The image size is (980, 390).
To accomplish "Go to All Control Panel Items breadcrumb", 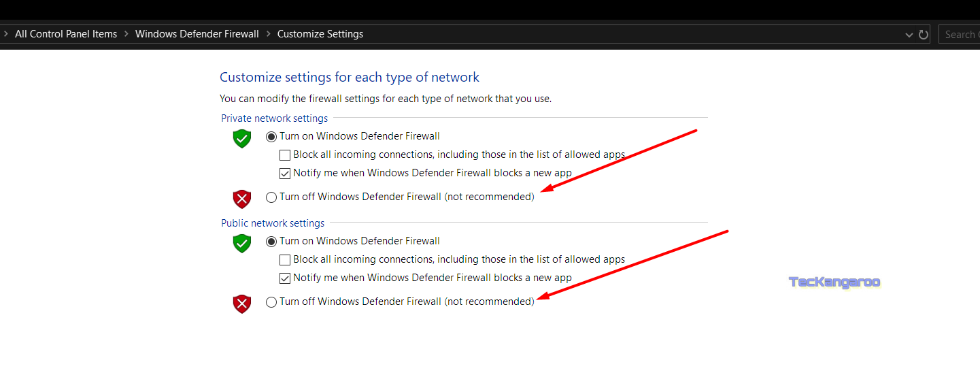I will [x=66, y=34].
